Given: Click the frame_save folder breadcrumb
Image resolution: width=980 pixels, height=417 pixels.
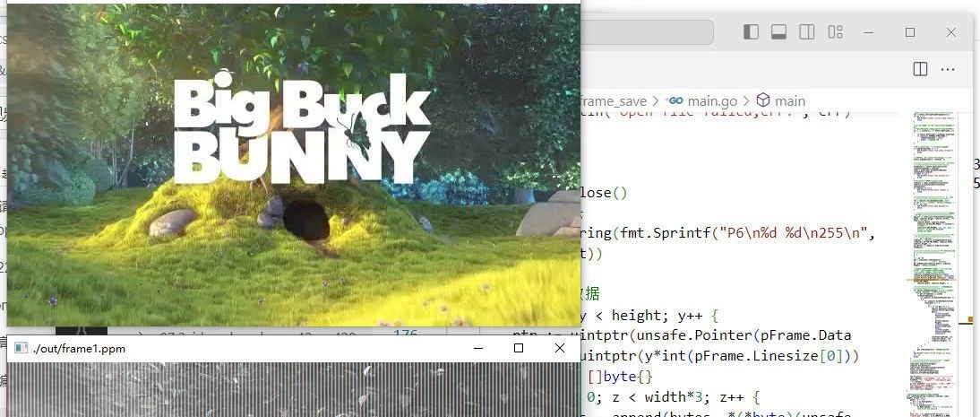Looking at the screenshot, I should point(615,100).
